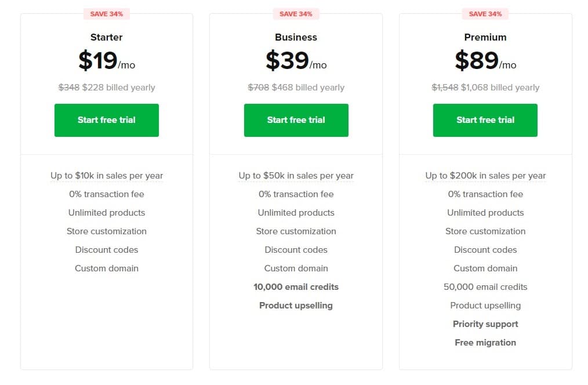
Task: Click the Starter plan title
Action: [x=107, y=37]
